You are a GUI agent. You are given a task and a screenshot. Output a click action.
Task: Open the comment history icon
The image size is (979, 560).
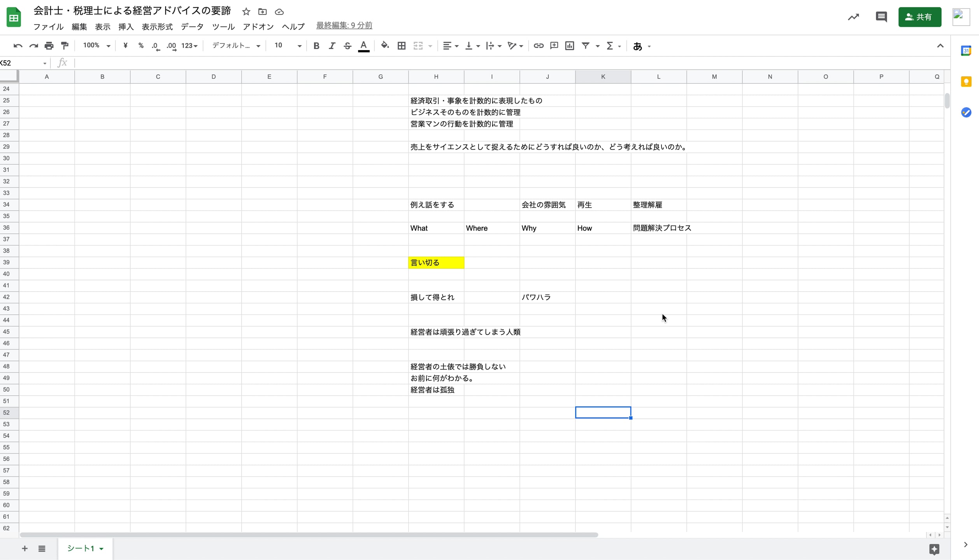click(x=881, y=17)
